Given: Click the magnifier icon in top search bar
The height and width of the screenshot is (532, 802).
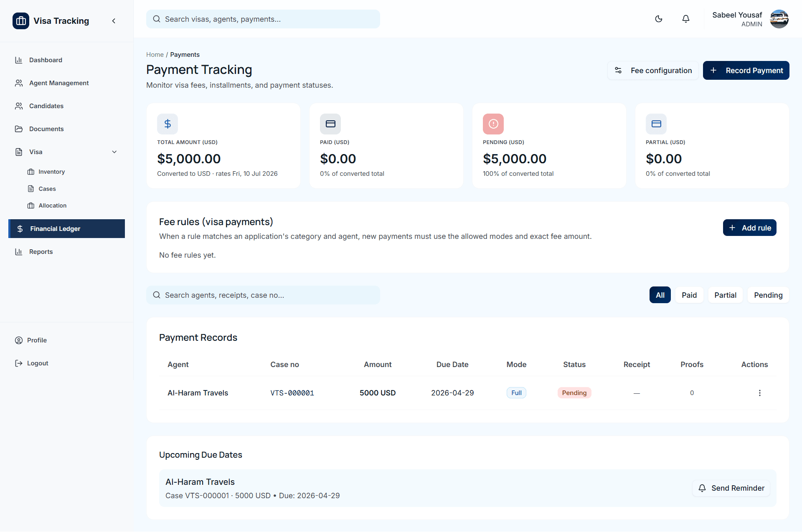Looking at the screenshot, I should pos(157,19).
